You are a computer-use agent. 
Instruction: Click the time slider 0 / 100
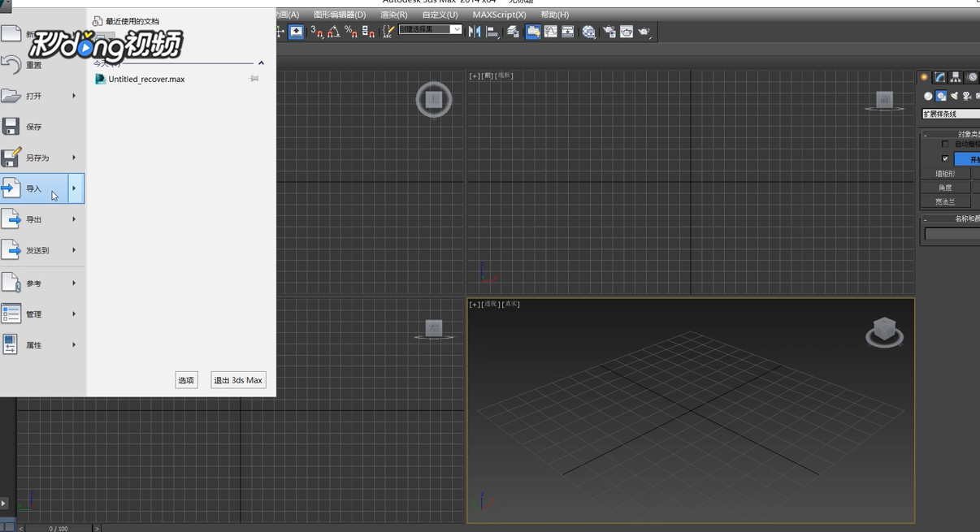click(58, 528)
